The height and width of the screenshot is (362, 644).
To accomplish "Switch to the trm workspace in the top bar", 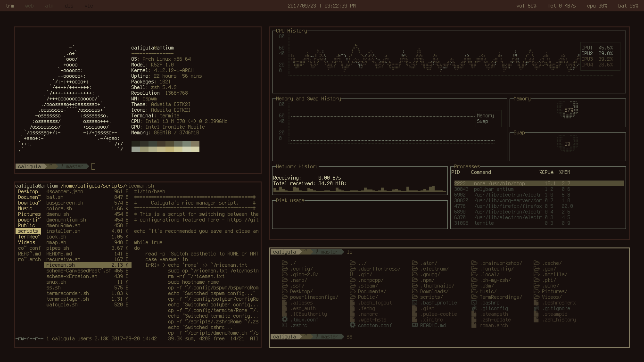I will pos(10,6).
